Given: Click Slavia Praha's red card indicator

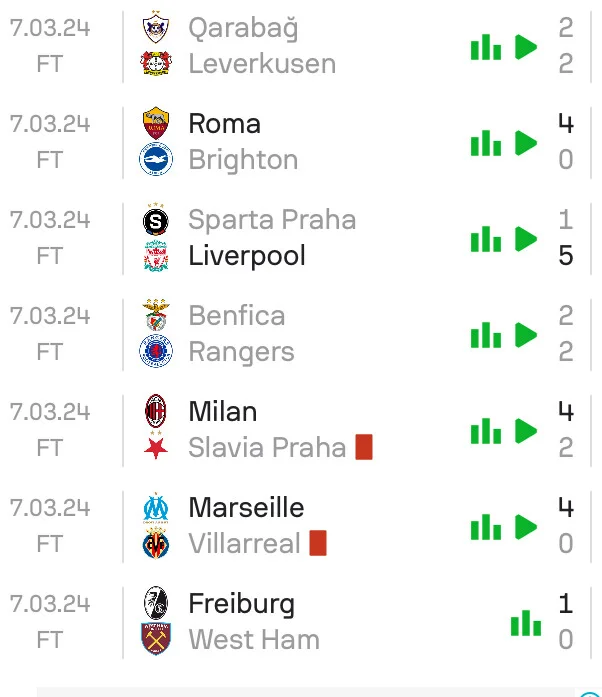Looking at the screenshot, I should tap(364, 447).
